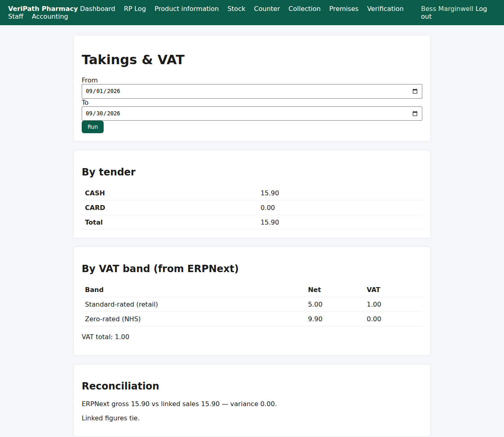Go to VeriPath Pharmacy home link
Screen dimensions: 504x437
[x=43, y=9]
